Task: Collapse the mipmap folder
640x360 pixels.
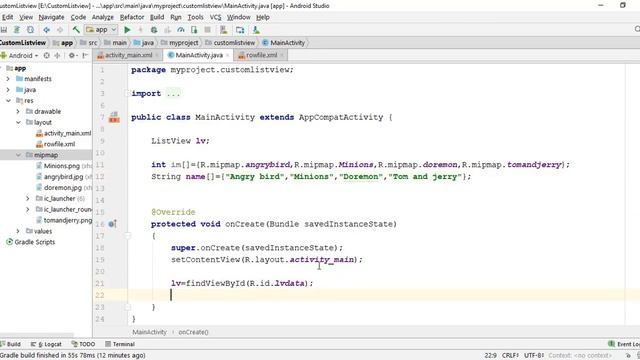Action: pos(18,155)
